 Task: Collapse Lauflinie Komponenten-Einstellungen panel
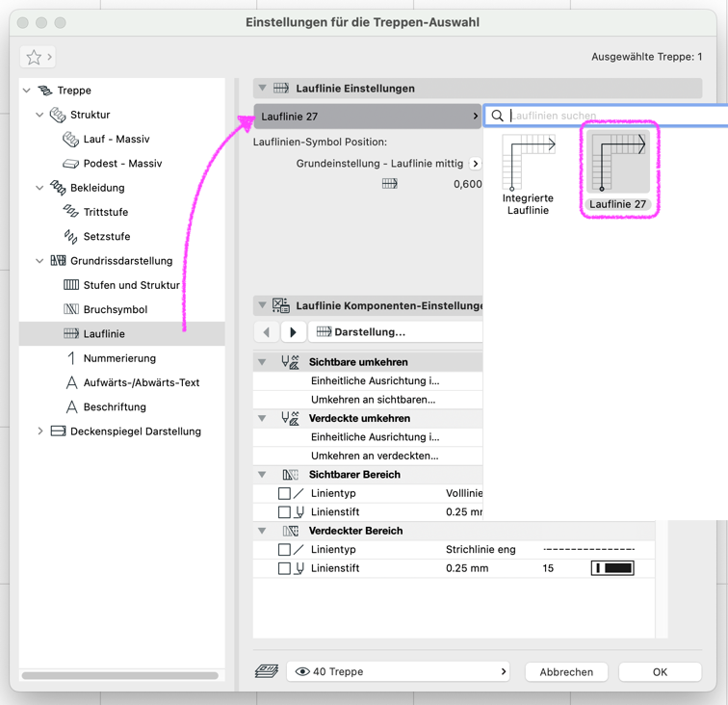click(262, 305)
